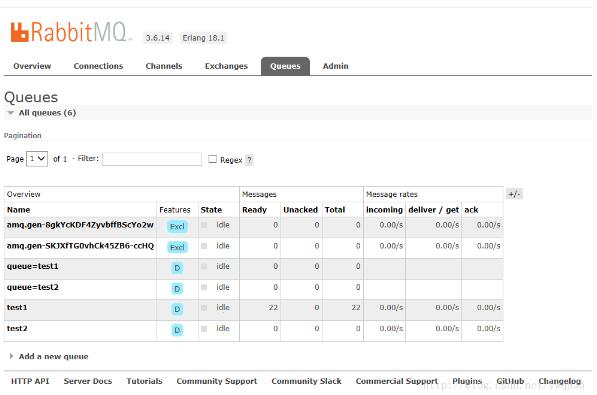Sort by the deliver / get column header
Image resolution: width=597 pixels, height=395 pixels.
pyautogui.click(x=433, y=210)
